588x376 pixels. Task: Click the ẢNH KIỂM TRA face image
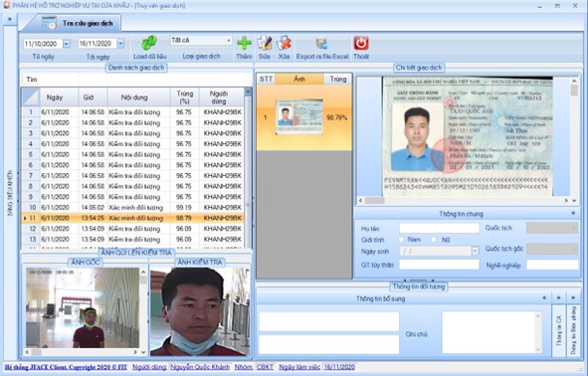pos(200,311)
